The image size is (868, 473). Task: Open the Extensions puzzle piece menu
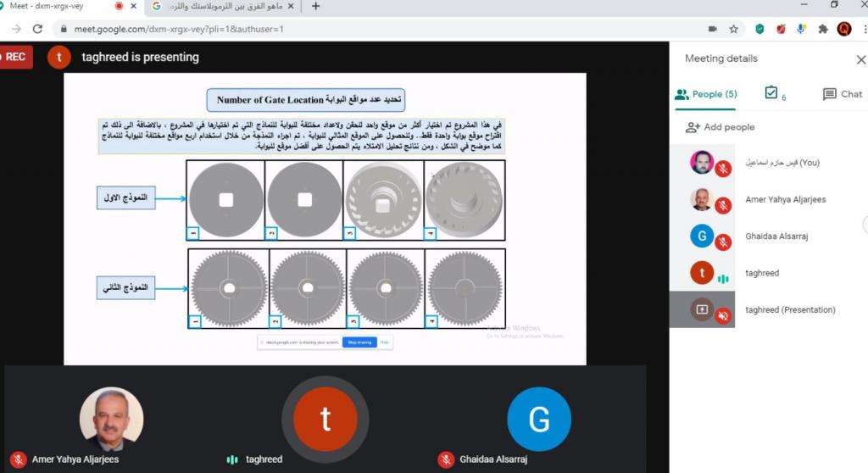(x=822, y=29)
